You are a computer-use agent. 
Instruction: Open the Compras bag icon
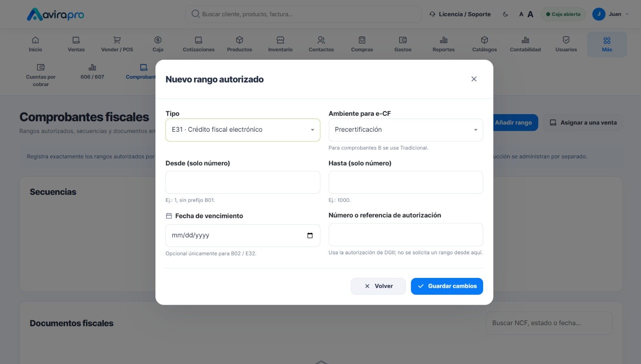tap(362, 40)
